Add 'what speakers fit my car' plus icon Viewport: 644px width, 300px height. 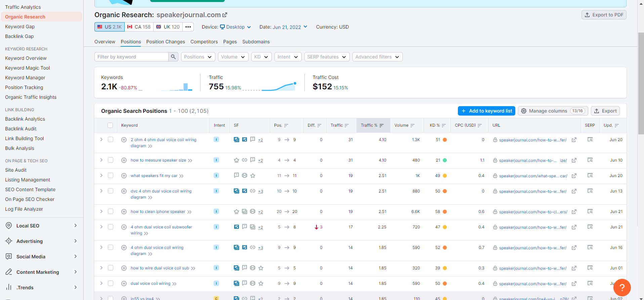point(124,176)
